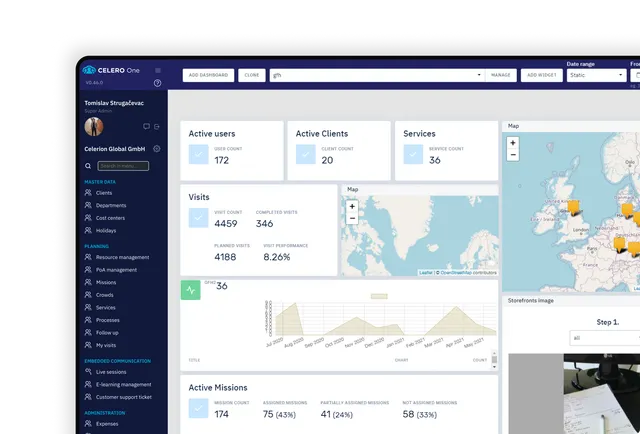Open the help question mark icon
This screenshot has width=640, height=434.
click(x=158, y=83)
